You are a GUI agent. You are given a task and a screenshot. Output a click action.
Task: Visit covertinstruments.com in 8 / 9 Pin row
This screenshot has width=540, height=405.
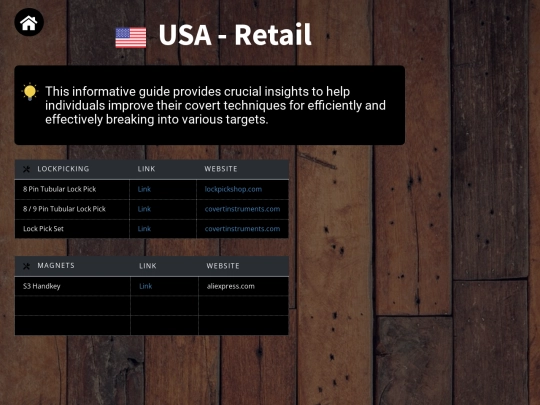(x=242, y=209)
